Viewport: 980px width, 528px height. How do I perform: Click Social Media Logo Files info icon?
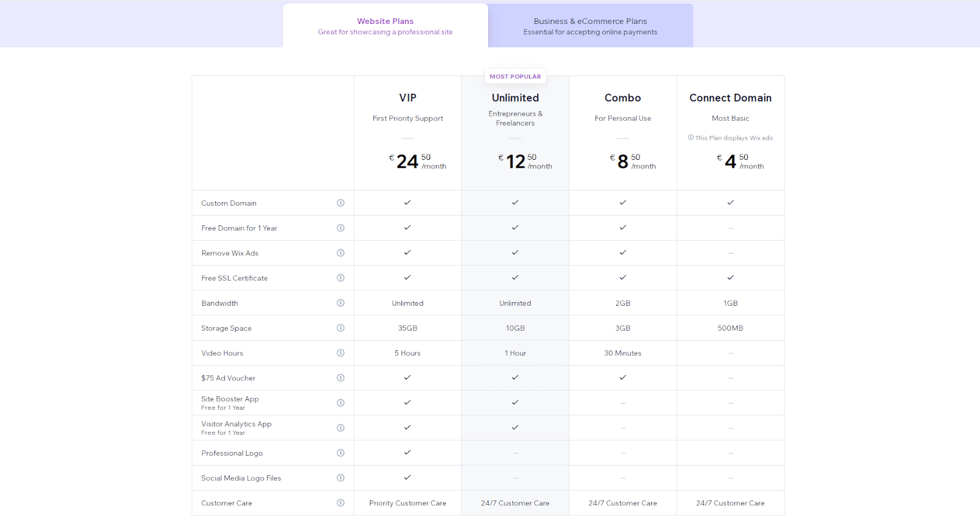(341, 478)
